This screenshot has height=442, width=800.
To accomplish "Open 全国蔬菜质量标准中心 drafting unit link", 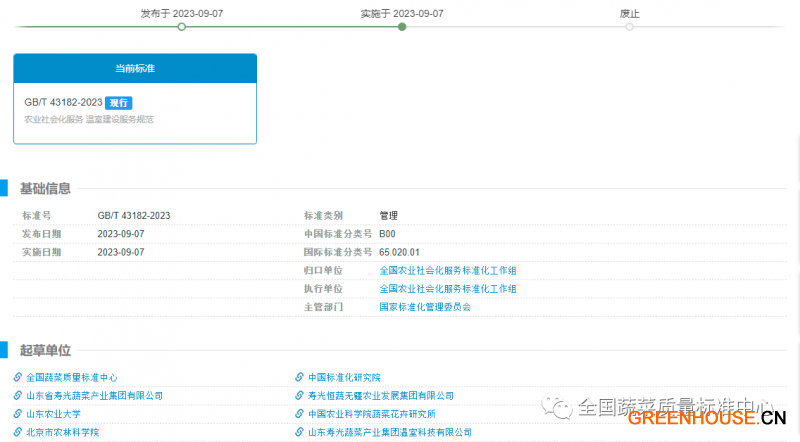I will coord(72,378).
